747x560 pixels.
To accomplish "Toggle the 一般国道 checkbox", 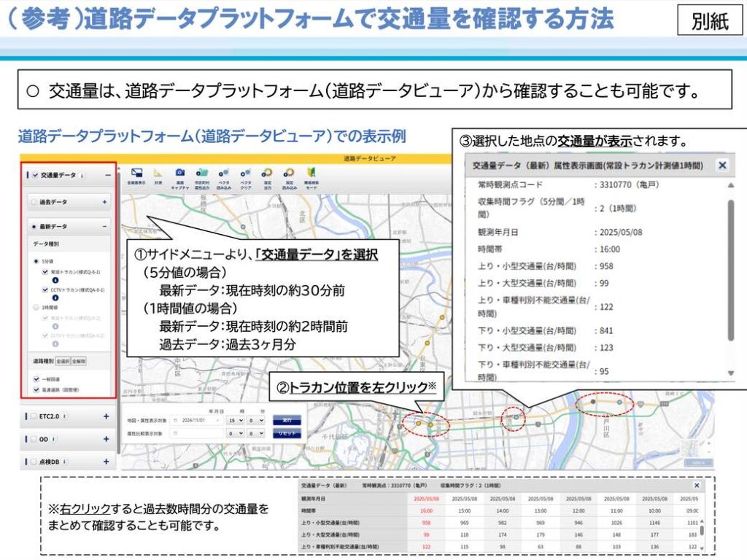I will [36, 379].
